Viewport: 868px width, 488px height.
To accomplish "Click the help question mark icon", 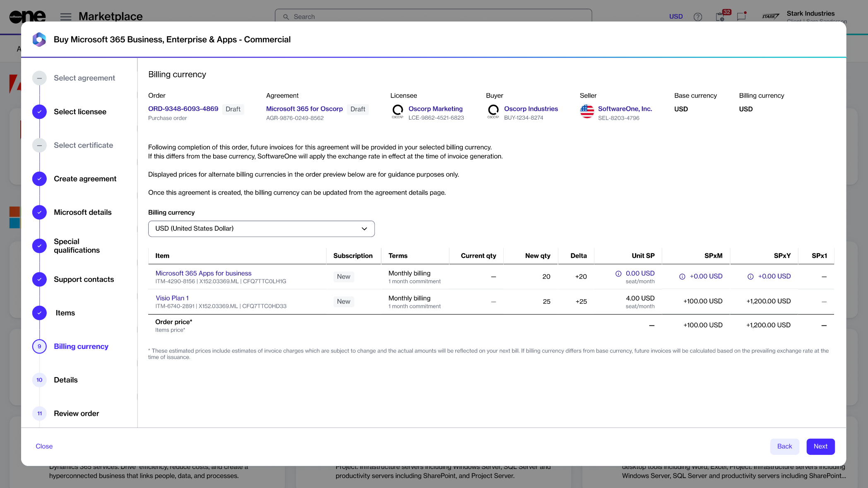I will coord(698,17).
